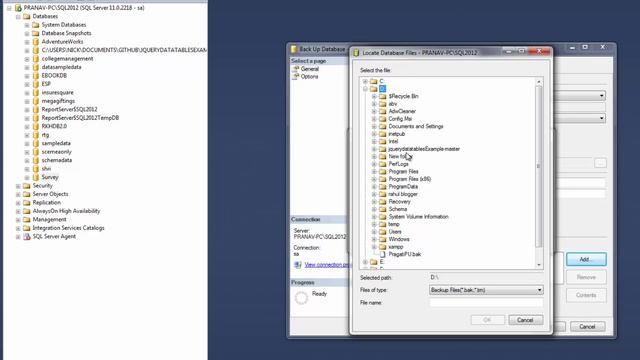The image size is (640, 360).
Task: Collapse the Databases node in Object Explorer
Action: [x=18, y=17]
